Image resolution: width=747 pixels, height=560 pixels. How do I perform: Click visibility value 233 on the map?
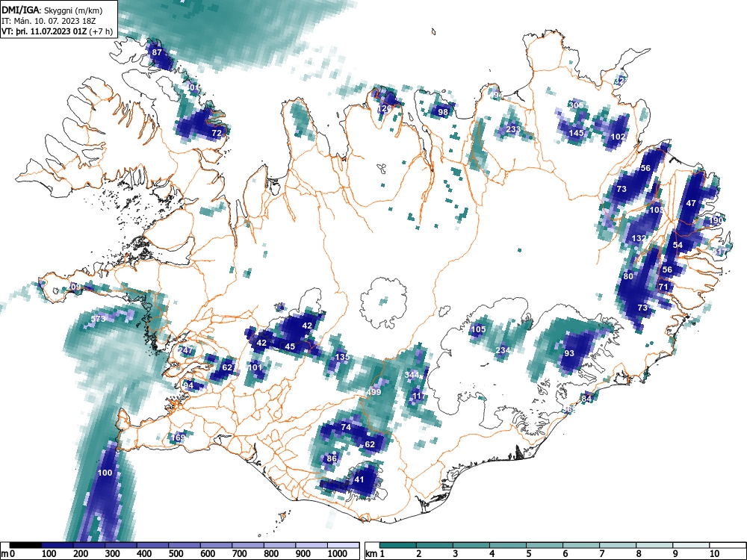(513, 129)
